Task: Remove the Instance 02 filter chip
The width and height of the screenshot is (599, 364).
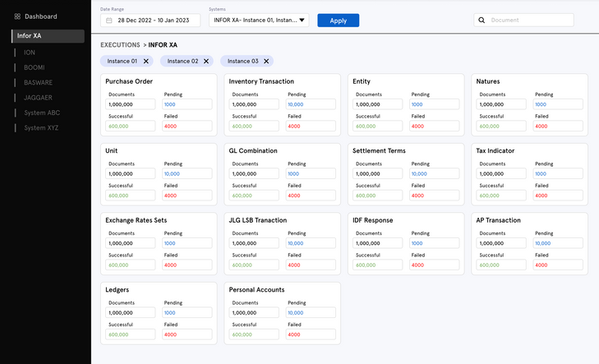Action: point(206,61)
